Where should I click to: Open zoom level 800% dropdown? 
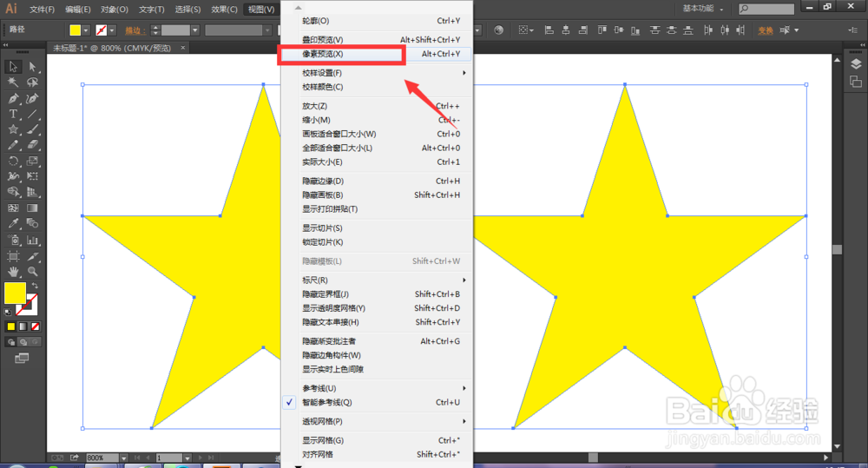click(123, 458)
